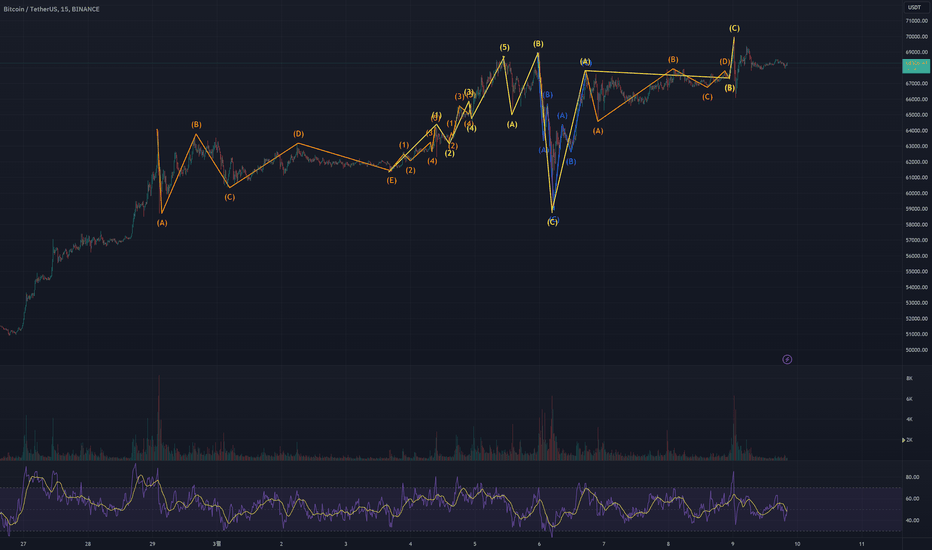Click the 50000.00 price axis label

tap(917, 350)
